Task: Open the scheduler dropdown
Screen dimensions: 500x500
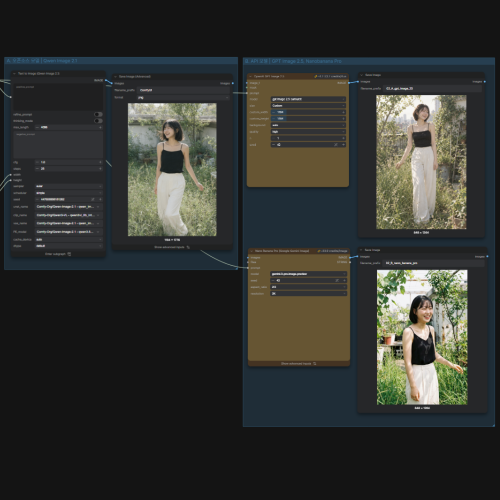Action: point(69,193)
